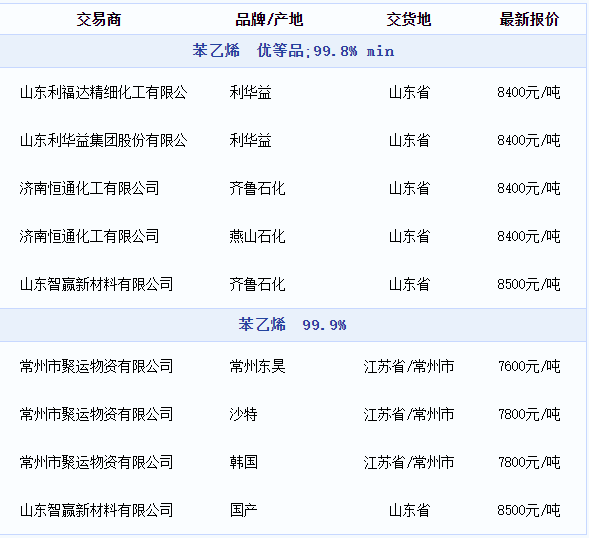
Task: Open the 苯乙烯 99.9% category link
Action: coord(292,325)
